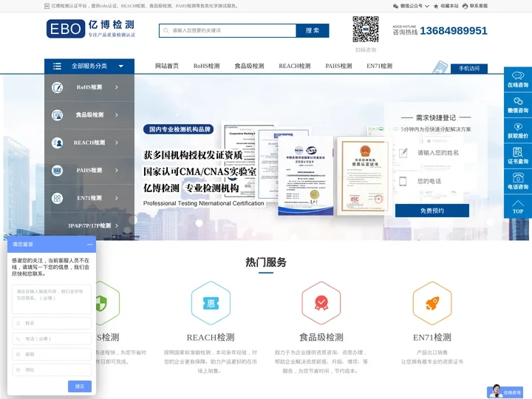
Task: Click the star bookmark-site icon
Action: [436, 6]
